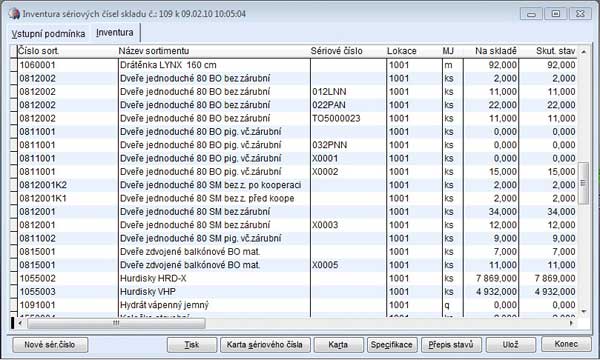Screen dimensions: 600x360
Task: Click Dveře jednoduché 80 SM před koope
Action: click(214, 198)
